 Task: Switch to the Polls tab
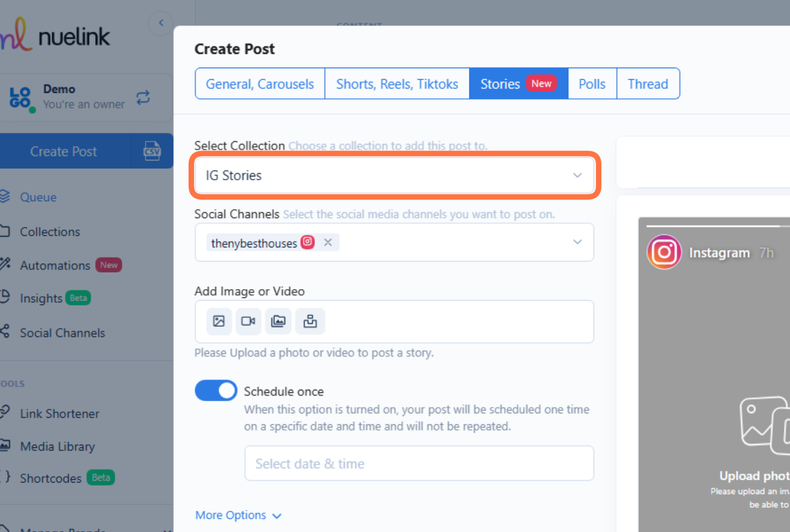point(592,84)
